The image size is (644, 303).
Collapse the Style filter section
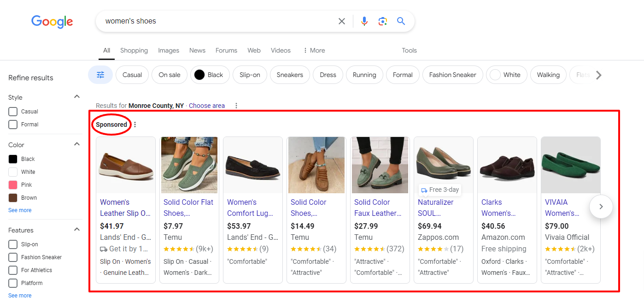point(77,97)
